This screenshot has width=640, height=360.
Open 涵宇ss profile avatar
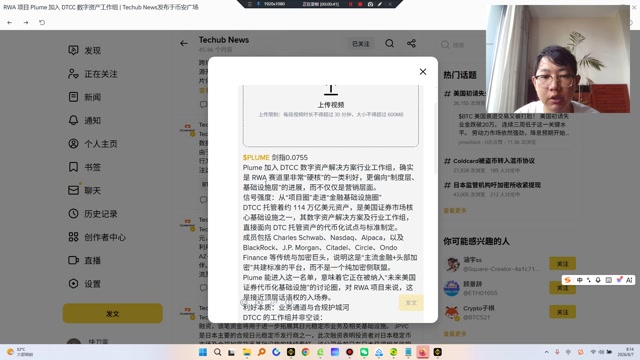click(x=451, y=264)
